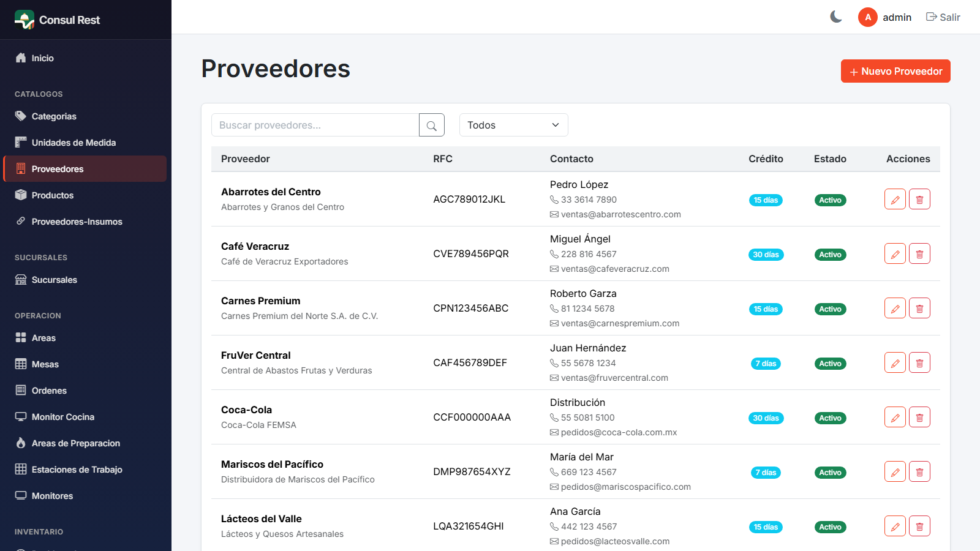Delete Abarrotes del Centro supplier
The height and width of the screenshot is (551, 980).
(x=919, y=199)
